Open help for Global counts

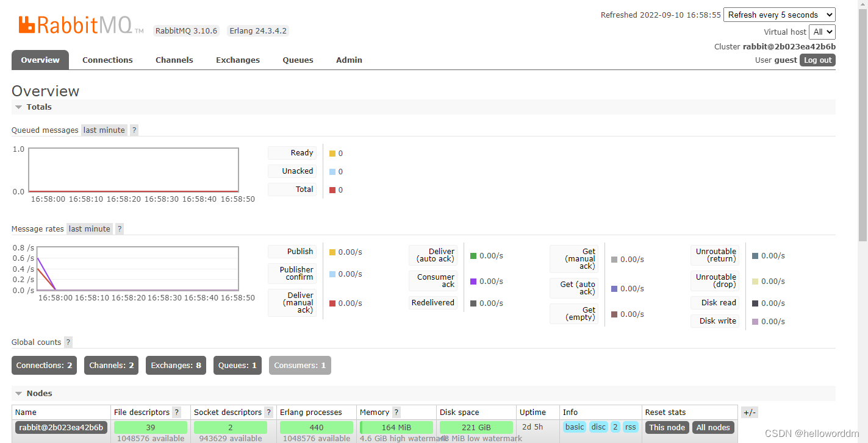coord(68,342)
